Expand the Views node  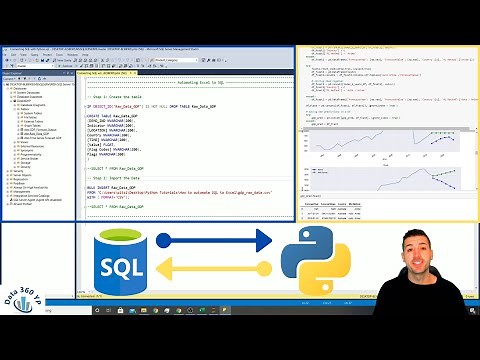15,142
